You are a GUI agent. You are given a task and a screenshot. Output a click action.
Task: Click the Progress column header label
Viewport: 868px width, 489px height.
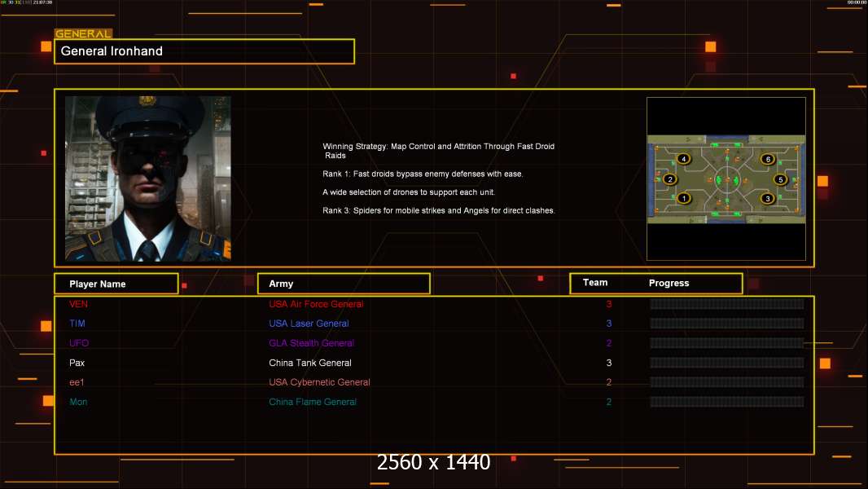pyautogui.click(x=669, y=283)
